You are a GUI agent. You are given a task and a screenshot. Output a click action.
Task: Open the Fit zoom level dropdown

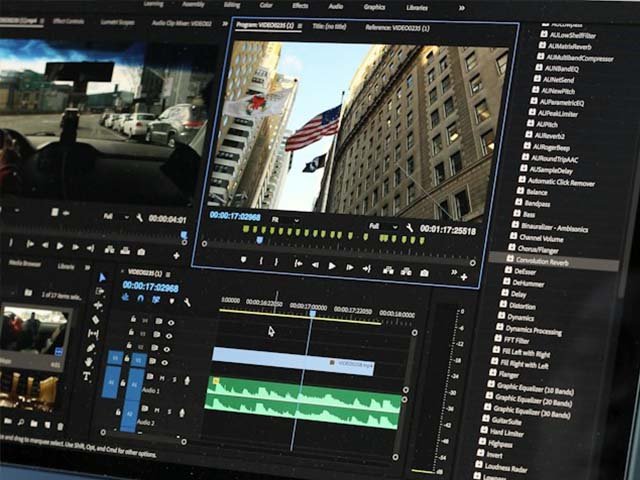[x=282, y=218]
